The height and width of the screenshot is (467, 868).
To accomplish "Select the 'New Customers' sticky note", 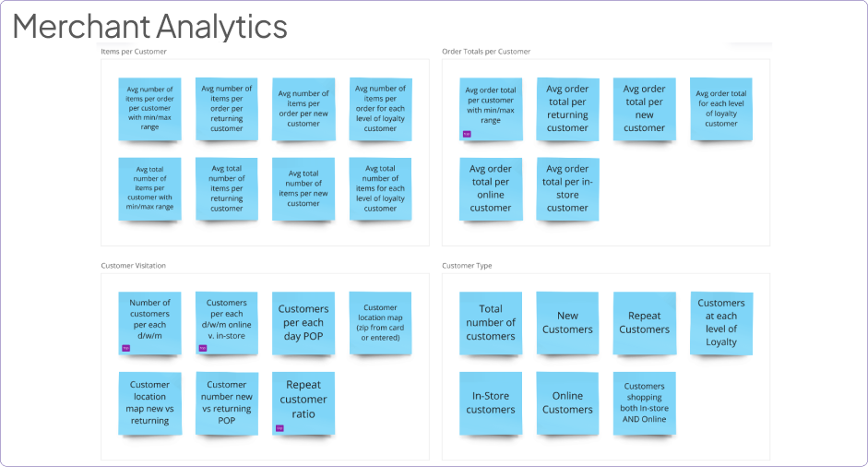I will (x=567, y=323).
